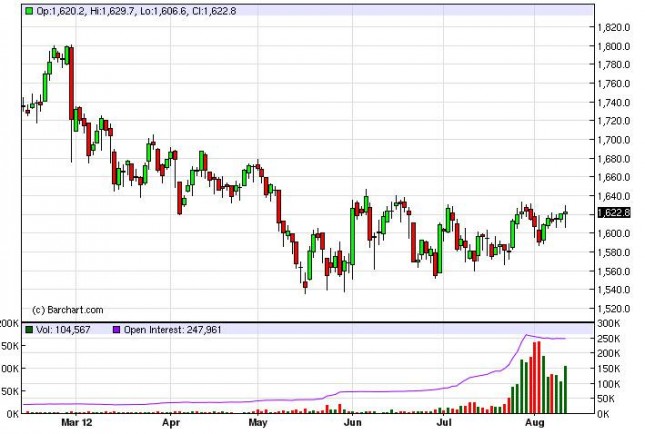Click the 'Jul' date axis label
Image resolution: width=645 pixels, height=434 pixels.
click(443, 422)
